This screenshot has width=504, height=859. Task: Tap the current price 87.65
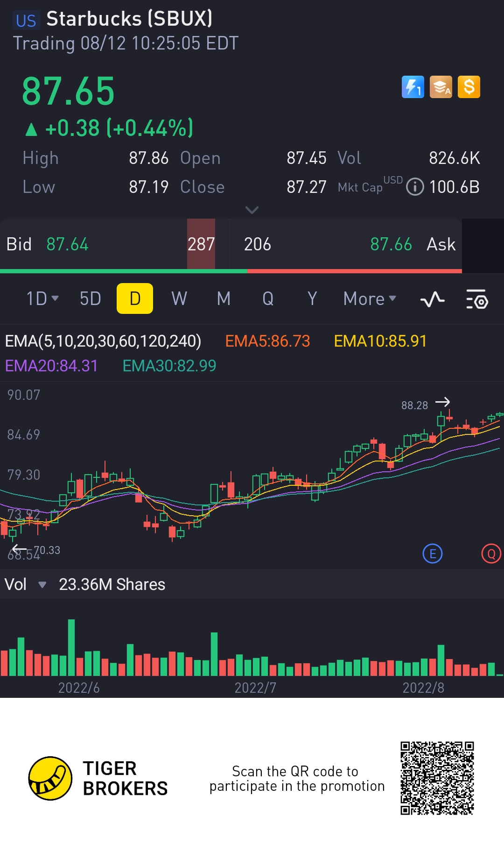68,91
